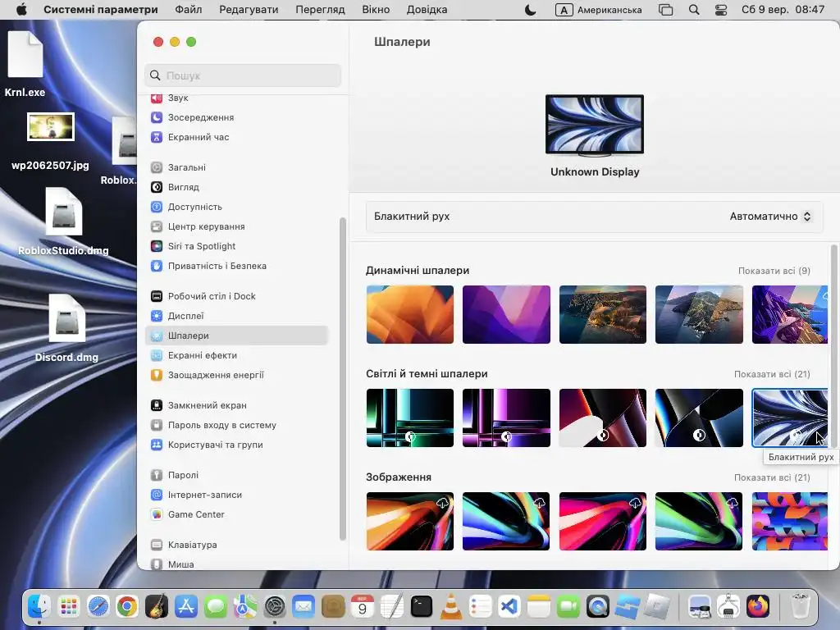The height and width of the screenshot is (630, 840).
Task: Select the Шпалери sidebar item
Action: pyautogui.click(x=236, y=336)
